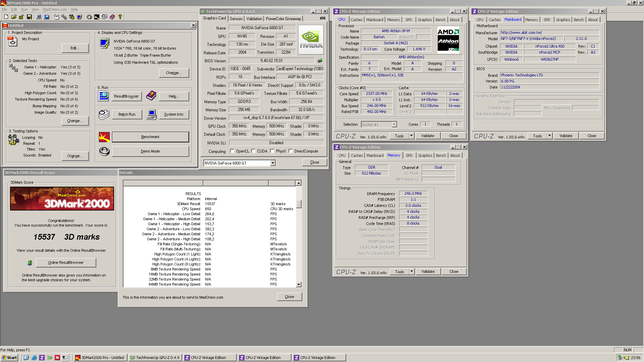This screenshot has height=362, width=644.
Task: Click the purple help book toolbar icon
Action: [112, 17]
